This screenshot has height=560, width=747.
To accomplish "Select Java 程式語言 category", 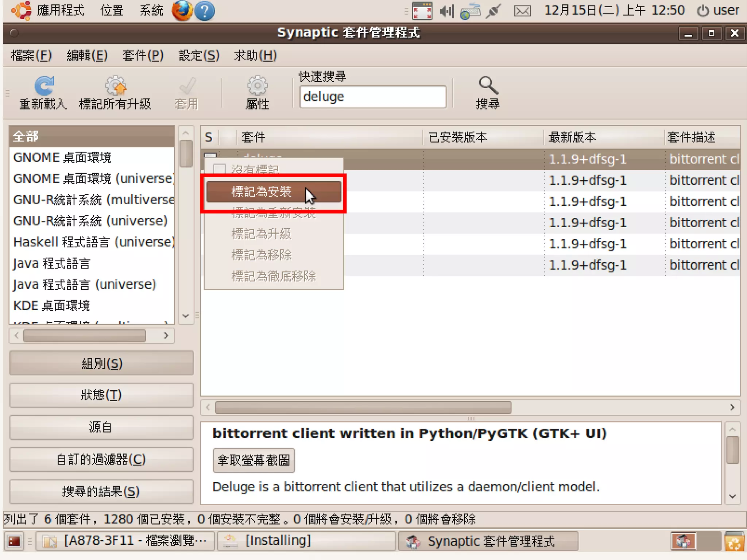I will pos(92,263).
